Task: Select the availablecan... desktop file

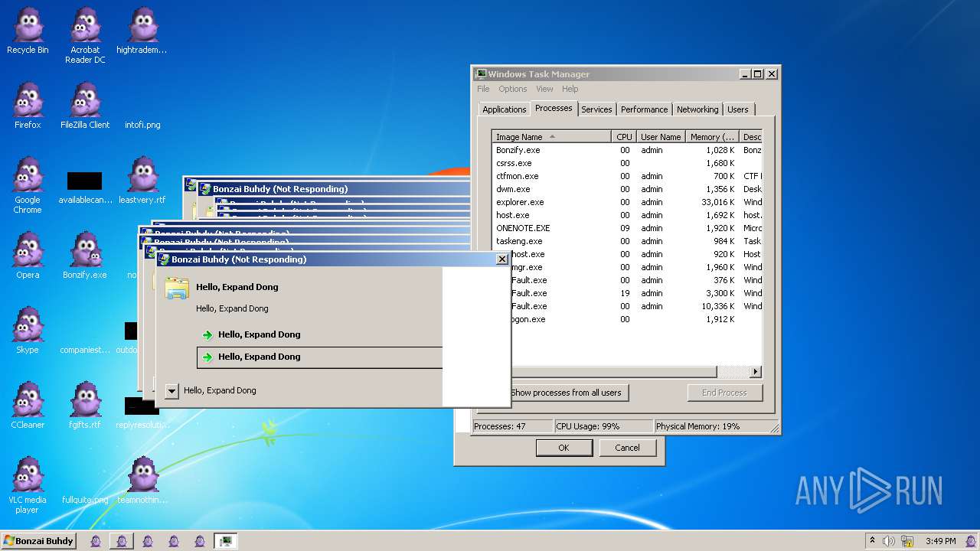Action: 85,187
